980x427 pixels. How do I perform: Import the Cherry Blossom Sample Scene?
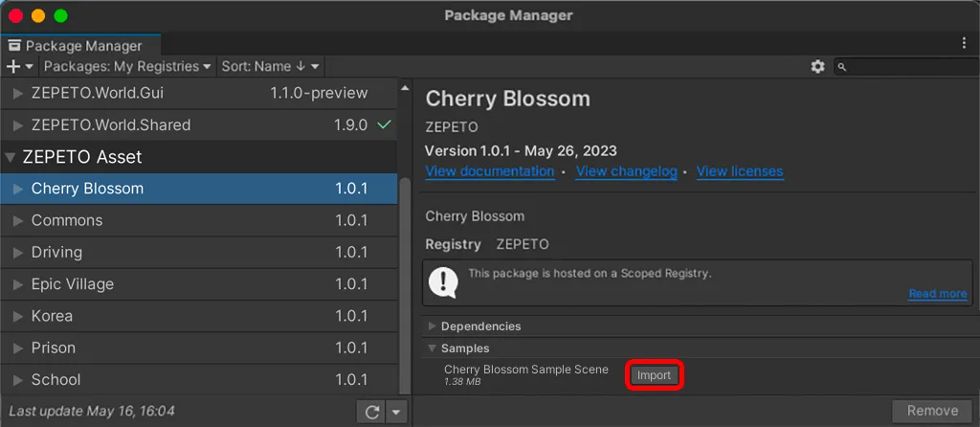pos(654,375)
